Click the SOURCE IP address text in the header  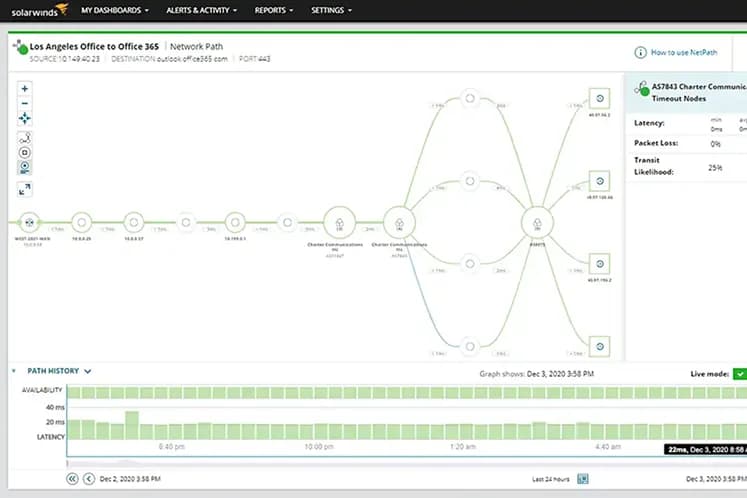pos(65,59)
